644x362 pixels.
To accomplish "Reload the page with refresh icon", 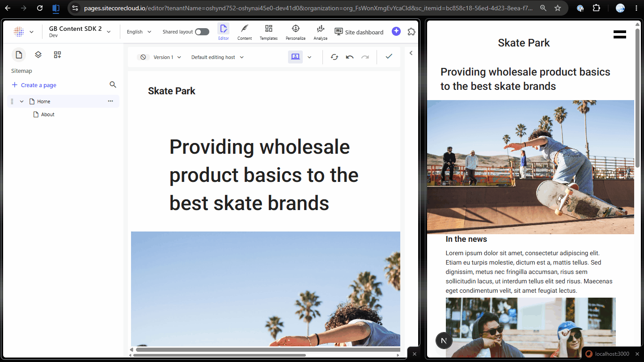I will coord(40,8).
